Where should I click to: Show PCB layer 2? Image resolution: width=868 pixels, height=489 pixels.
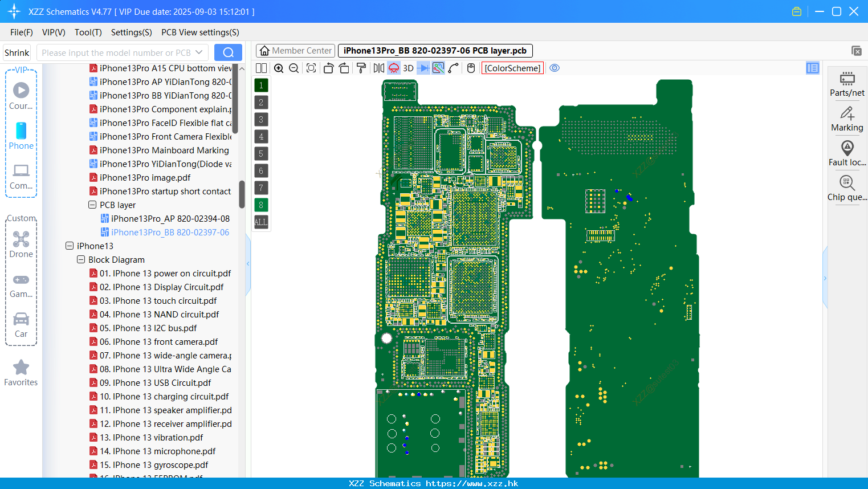pyautogui.click(x=261, y=102)
